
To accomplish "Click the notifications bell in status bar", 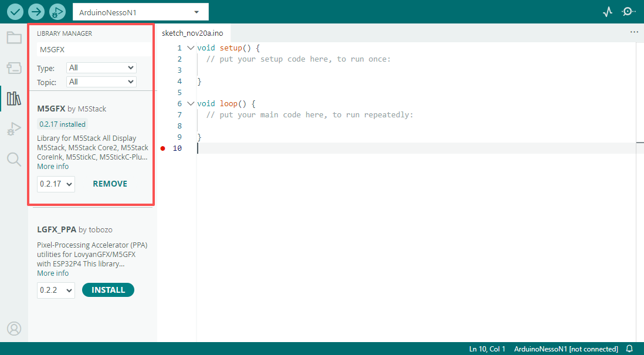I will (x=629, y=349).
